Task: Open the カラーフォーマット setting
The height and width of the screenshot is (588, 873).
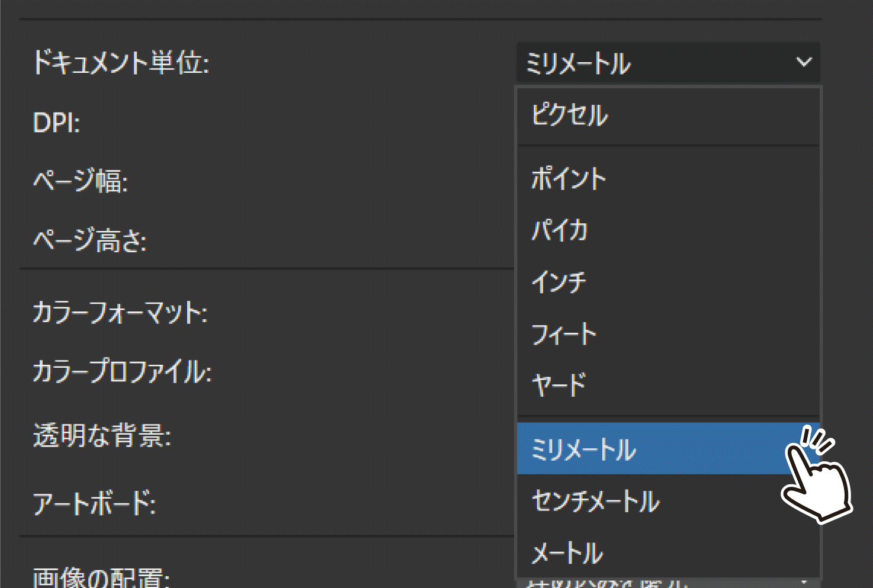Action: point(118,314)
